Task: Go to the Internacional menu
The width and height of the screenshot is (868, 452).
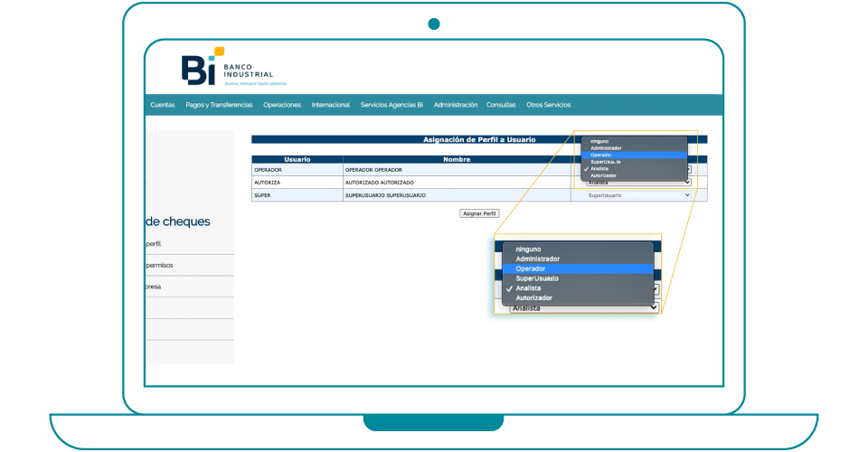Action: pyautogui.click(x=331, y=105)
